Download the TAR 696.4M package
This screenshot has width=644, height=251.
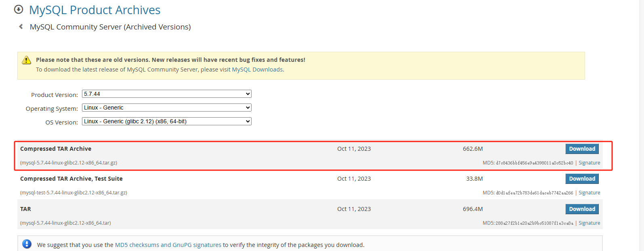point(582,209)
